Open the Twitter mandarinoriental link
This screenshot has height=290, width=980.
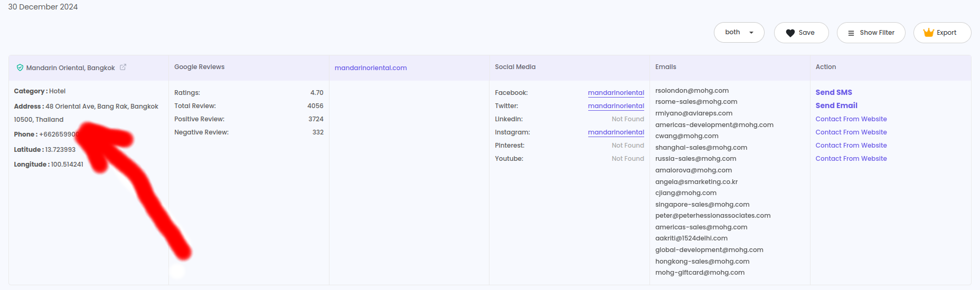(x=616, y=106)
